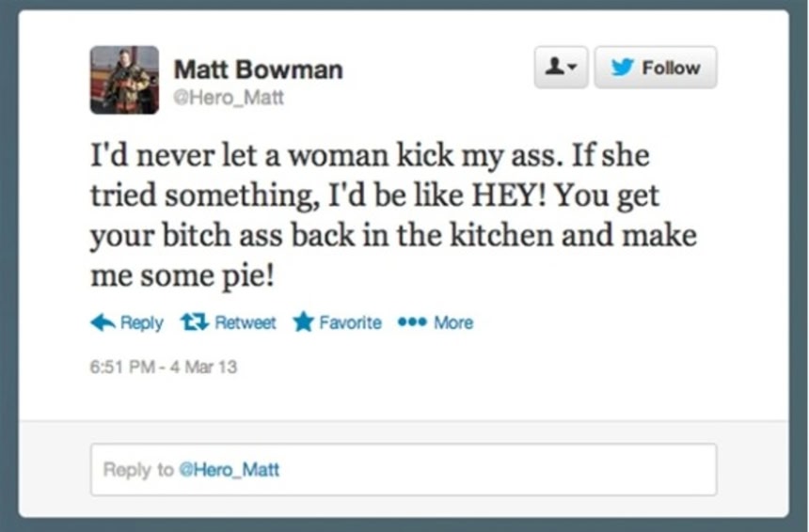Image resolution: width=809 pixels, height=532 pixels.
Task: Open Matt Bowman's profile picture
Action: (124, 80)
